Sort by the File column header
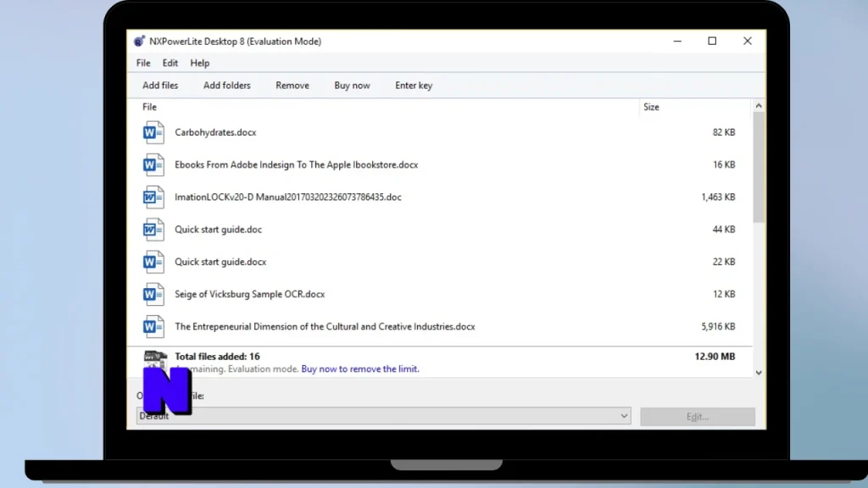Viewport: 868px width, 488px height. [149, 107]
